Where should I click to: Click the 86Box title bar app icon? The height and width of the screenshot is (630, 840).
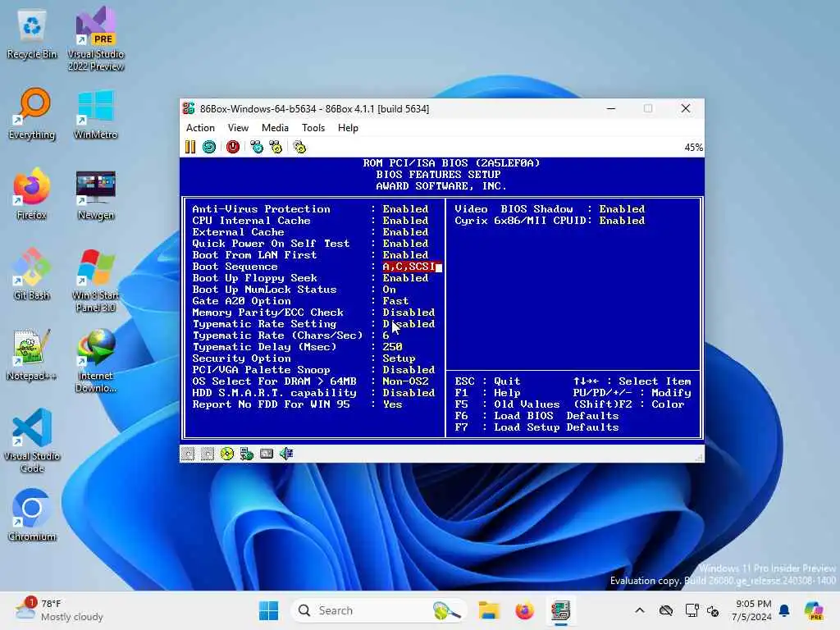coord(189,109)
